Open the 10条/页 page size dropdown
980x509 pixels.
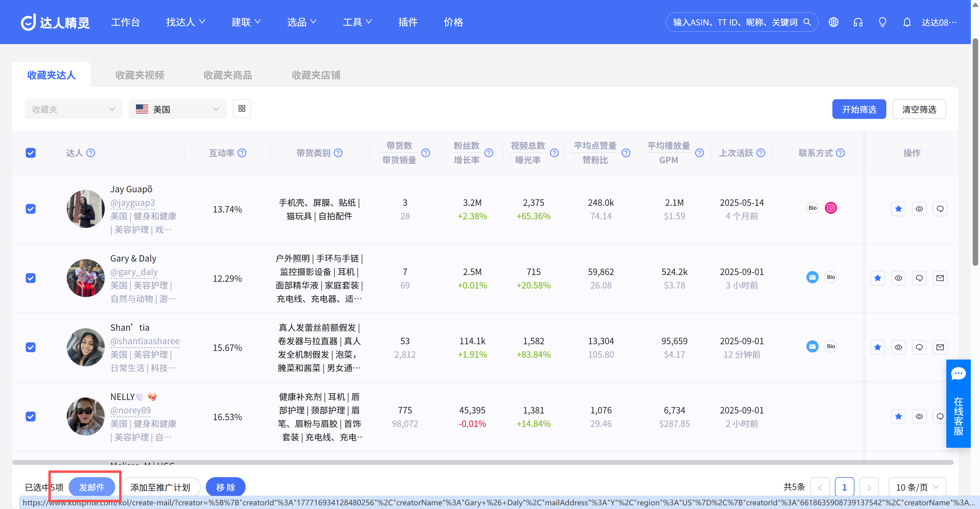pos(917,487)
